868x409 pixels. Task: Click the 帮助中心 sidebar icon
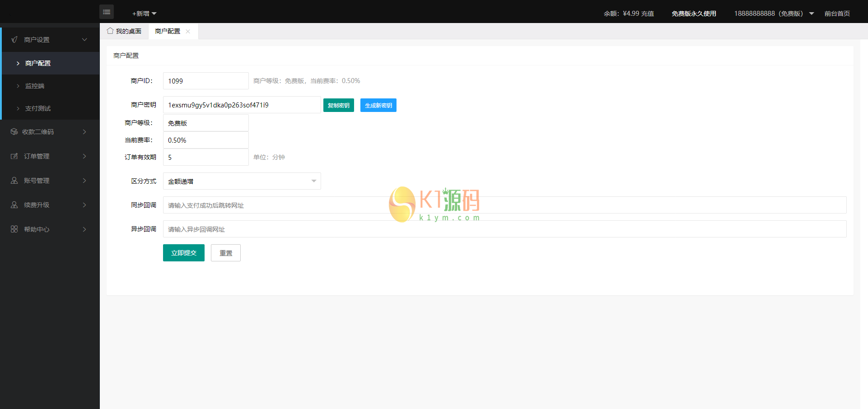(x=14, y=229)
